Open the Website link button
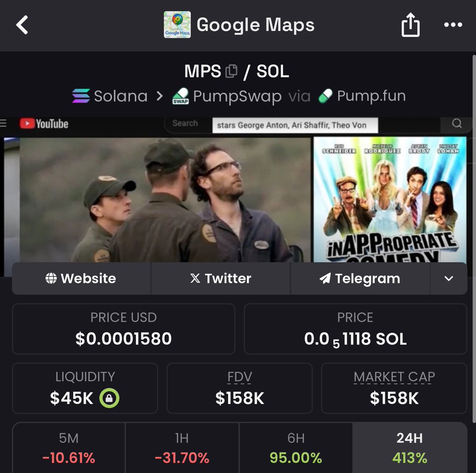This screenshot has height=473, width=476. (x=81, y=278)
